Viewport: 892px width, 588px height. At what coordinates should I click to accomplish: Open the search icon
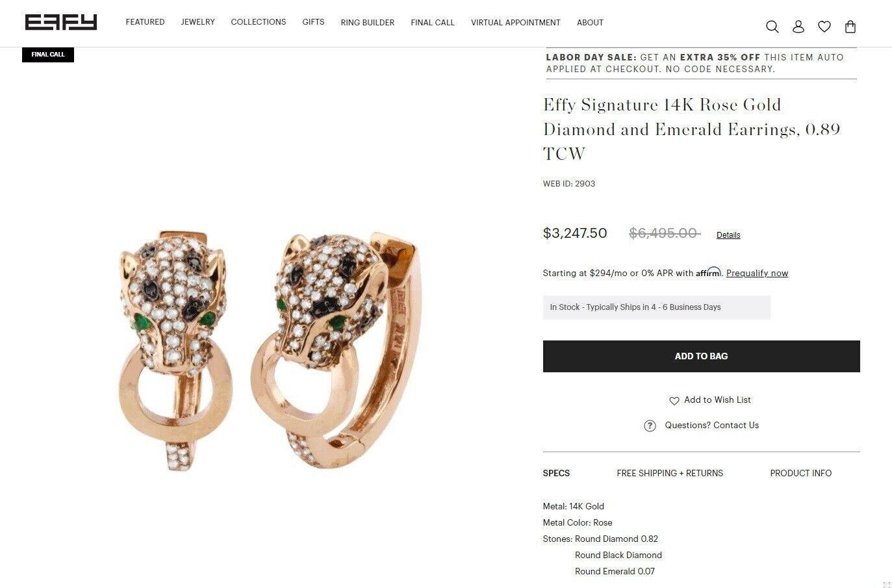(772, 27)
